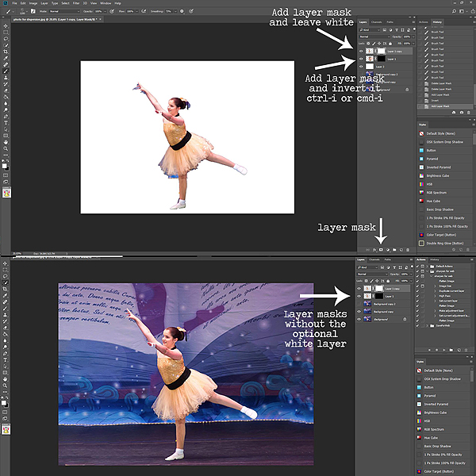Open the Filter menu
The height and width of the screenshot is (476, 476).
76,3
